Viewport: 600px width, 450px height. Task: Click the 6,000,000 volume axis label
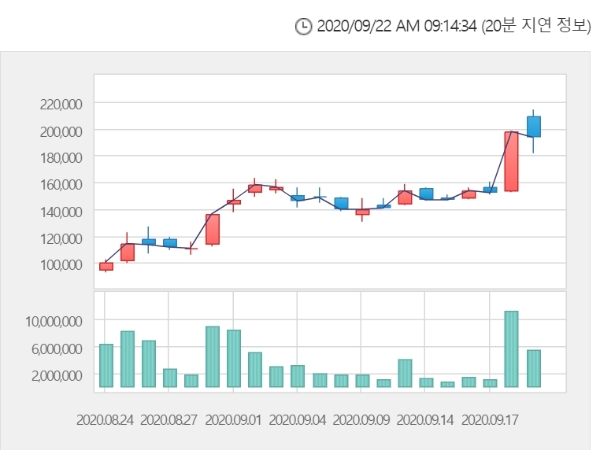[57, 349]
